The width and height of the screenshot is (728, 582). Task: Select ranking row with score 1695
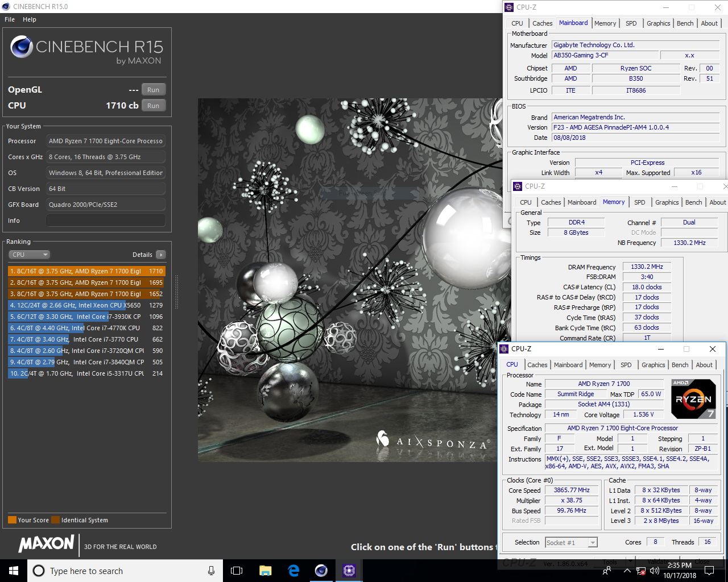pyautogui.click(x=86, y=282)
